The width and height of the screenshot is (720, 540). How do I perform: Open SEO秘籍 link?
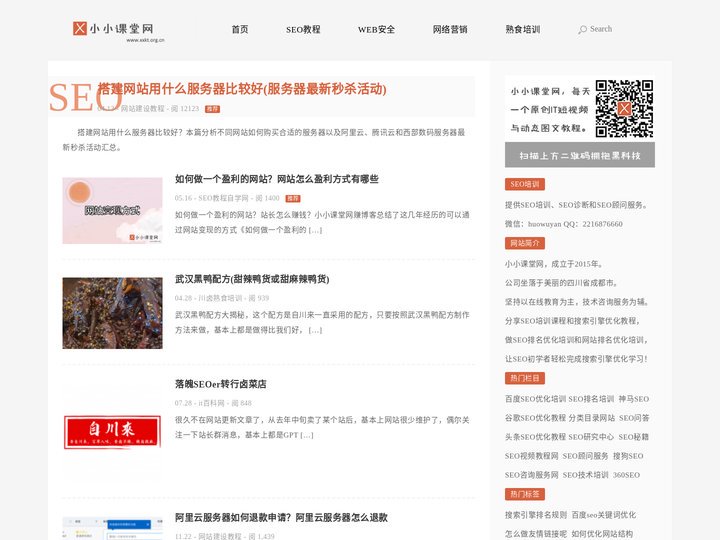tap(634, 437)
